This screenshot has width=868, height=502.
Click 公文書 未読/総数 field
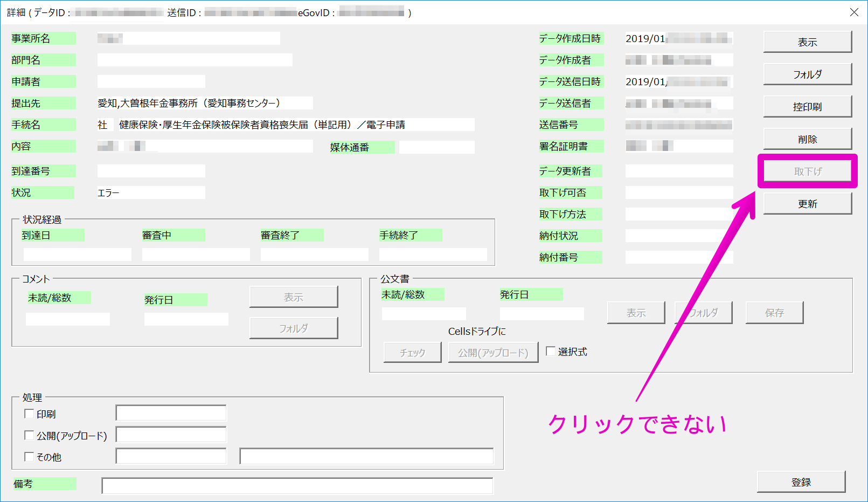[424, 314]
